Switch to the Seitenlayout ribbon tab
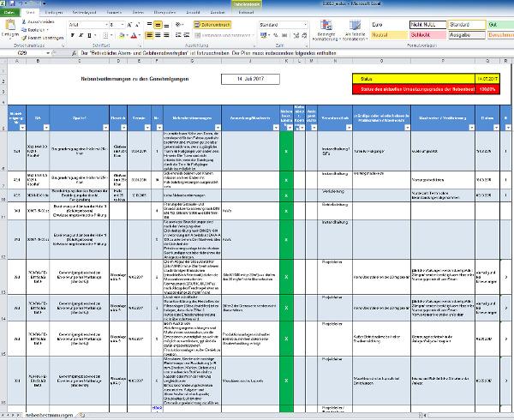The width and height of the screenshot is (514, 420). [x=84, y=14]
